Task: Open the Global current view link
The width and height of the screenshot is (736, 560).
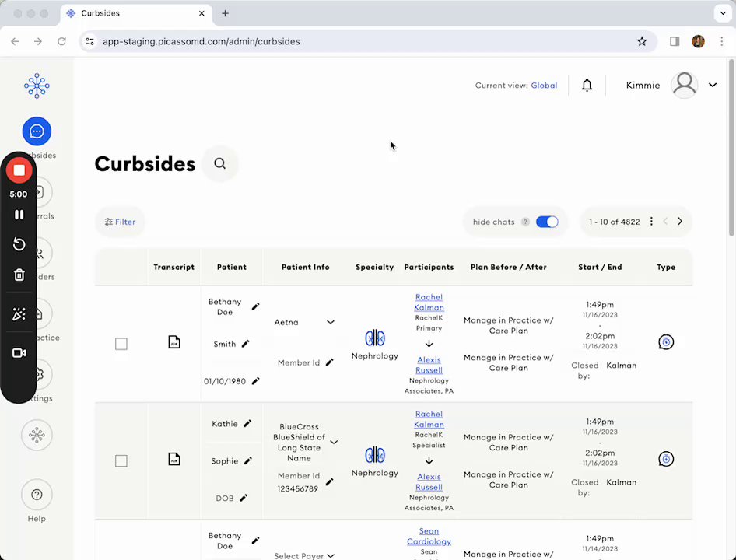Action: tap(544, 86)
